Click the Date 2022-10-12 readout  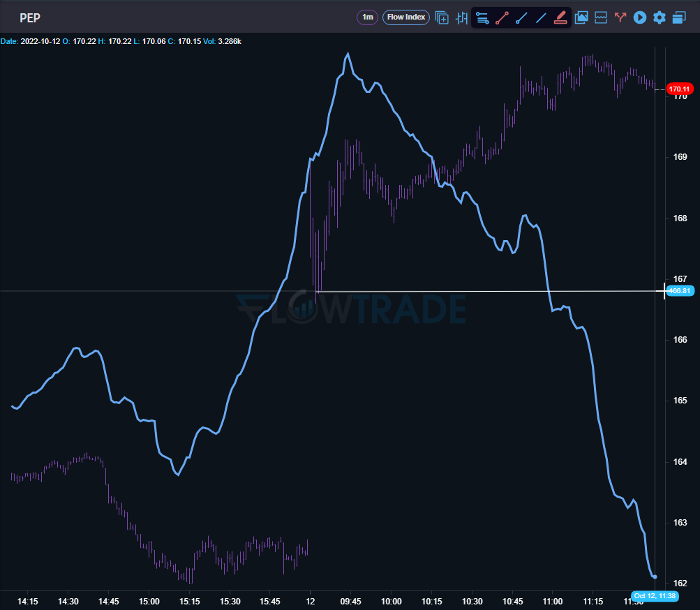(x=30, y=42)
